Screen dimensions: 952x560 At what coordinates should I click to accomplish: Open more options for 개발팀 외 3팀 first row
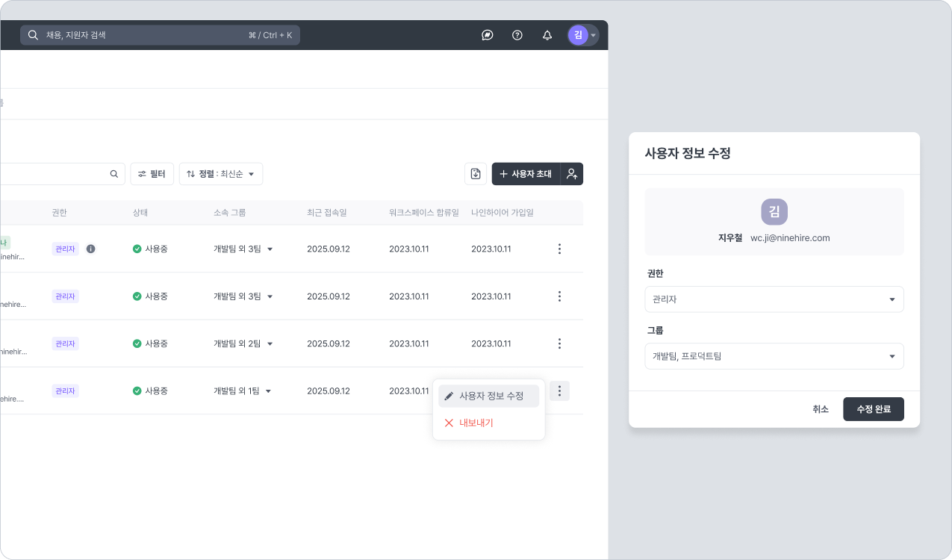559,249
